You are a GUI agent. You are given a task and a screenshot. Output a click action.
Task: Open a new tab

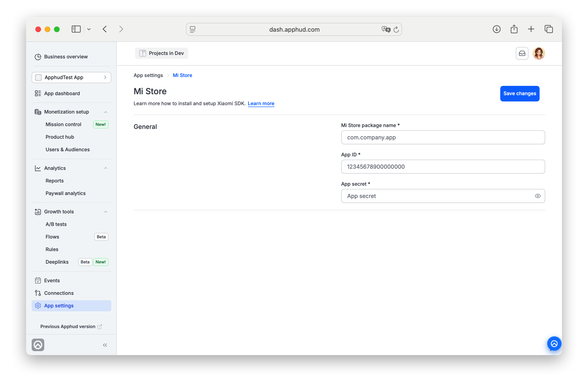click(x=531, y=29)
